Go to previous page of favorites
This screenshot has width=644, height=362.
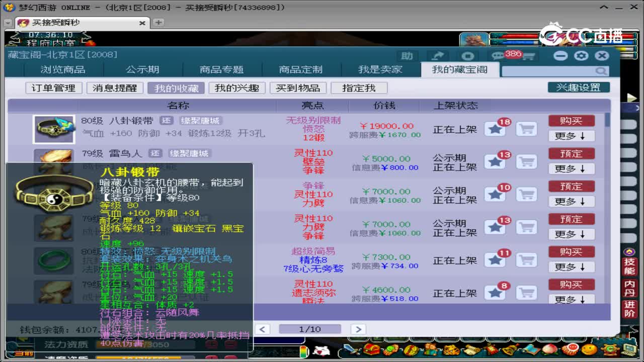(x=262, y=329)
